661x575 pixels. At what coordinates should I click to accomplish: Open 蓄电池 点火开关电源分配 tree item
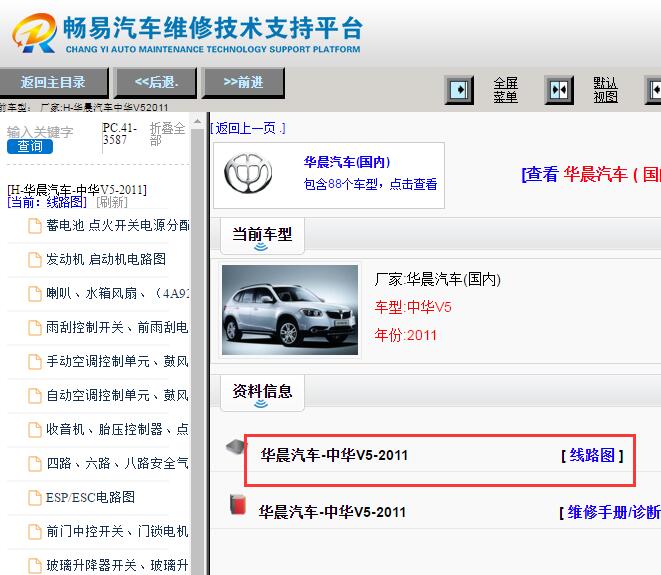tap(118, 226)
